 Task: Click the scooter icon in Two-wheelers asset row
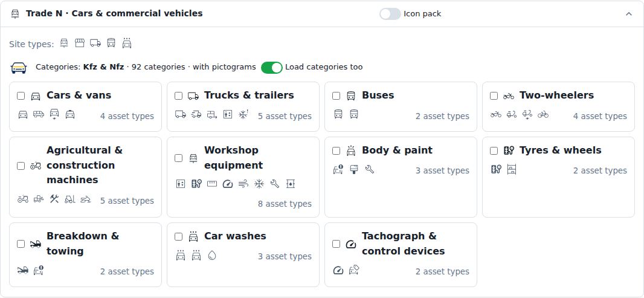pyautogui.click(x=511, y=115)
